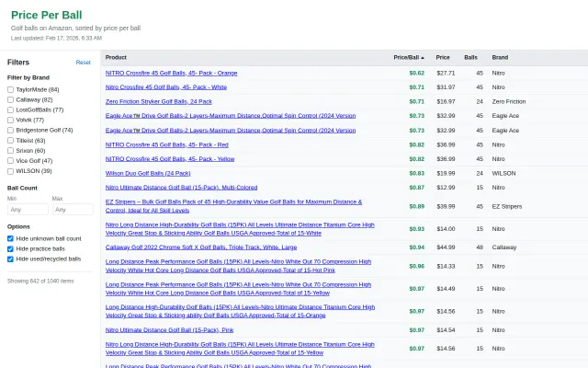The image size is (588, 368).
Task: Sort by the Price/Ball column header
Action: click(x=409, y=57)
